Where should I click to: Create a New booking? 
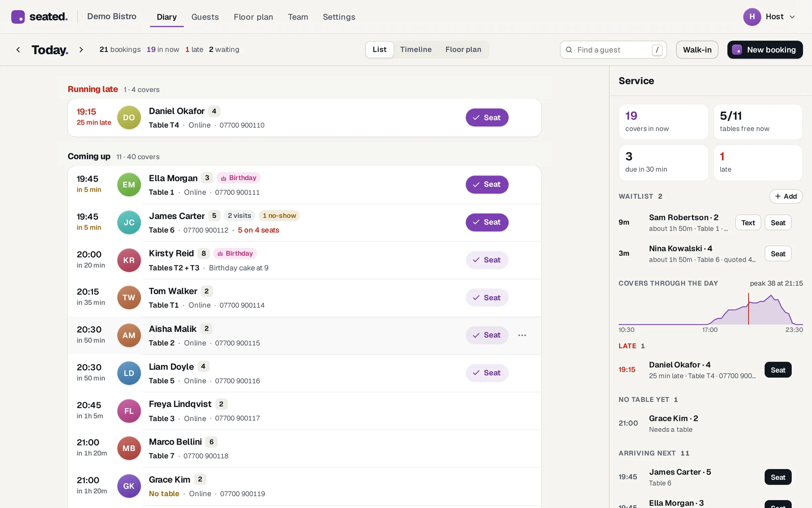pos(765,50)
